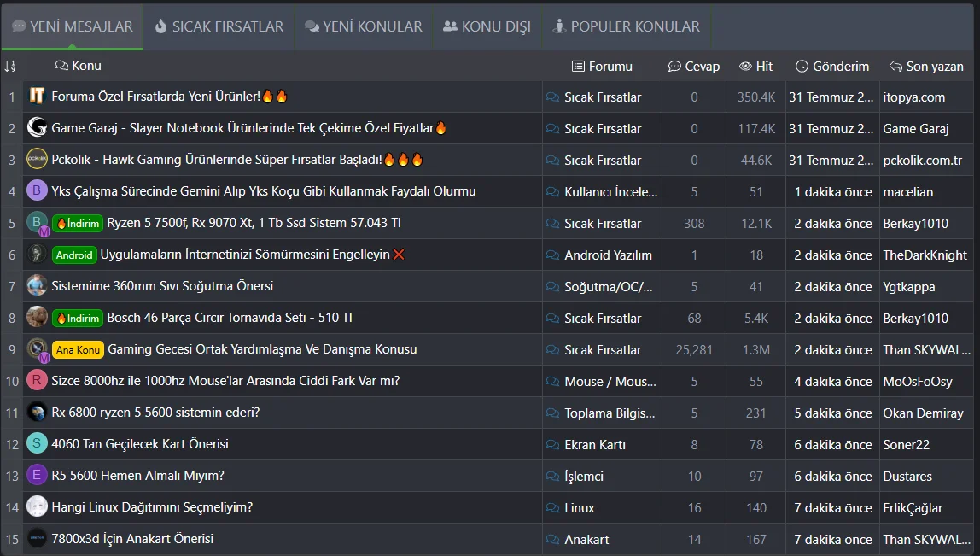Screen dimensions: 980x556
Task: Click avatar on Gaming Gecesi row
Action: pos(37,348)
